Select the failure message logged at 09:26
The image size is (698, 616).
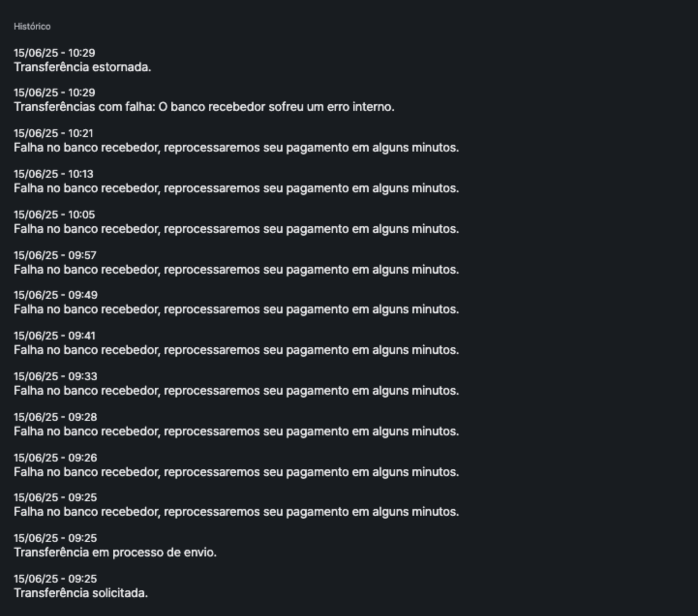(x=236, y=472)
